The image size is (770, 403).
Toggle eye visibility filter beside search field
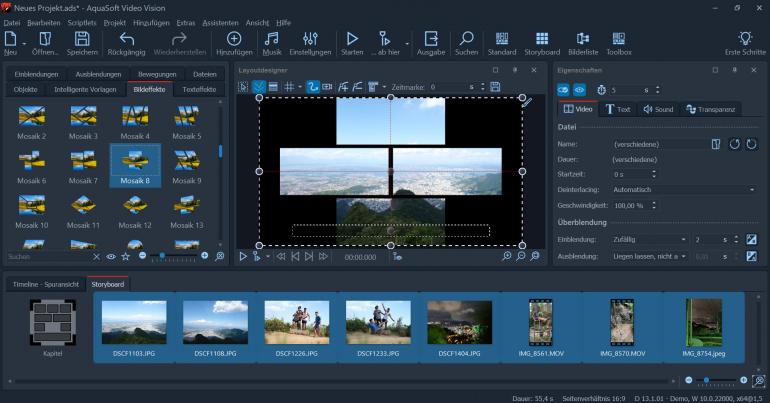111,257
